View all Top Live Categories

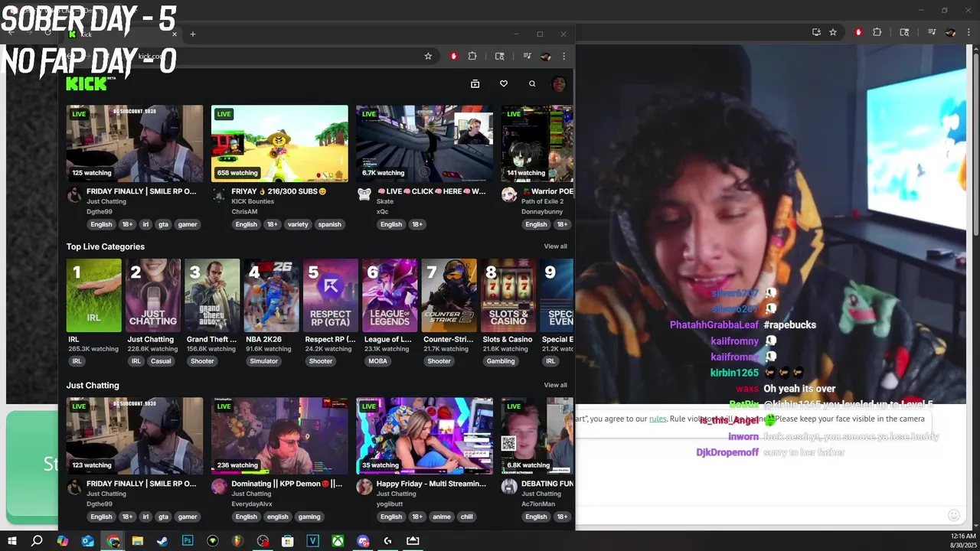tap(555, 246)
